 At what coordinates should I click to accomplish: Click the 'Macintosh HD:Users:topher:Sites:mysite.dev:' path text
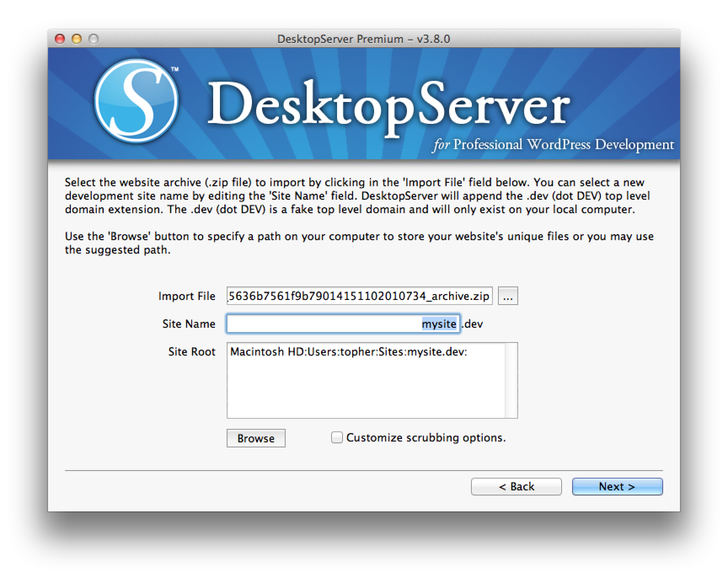[x=349, y=352]
